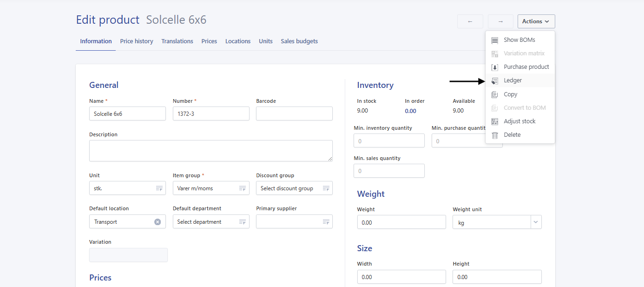The image size is (644, 287).
Task: Click the Show BOMs list icon
Action: pos(495,40)
